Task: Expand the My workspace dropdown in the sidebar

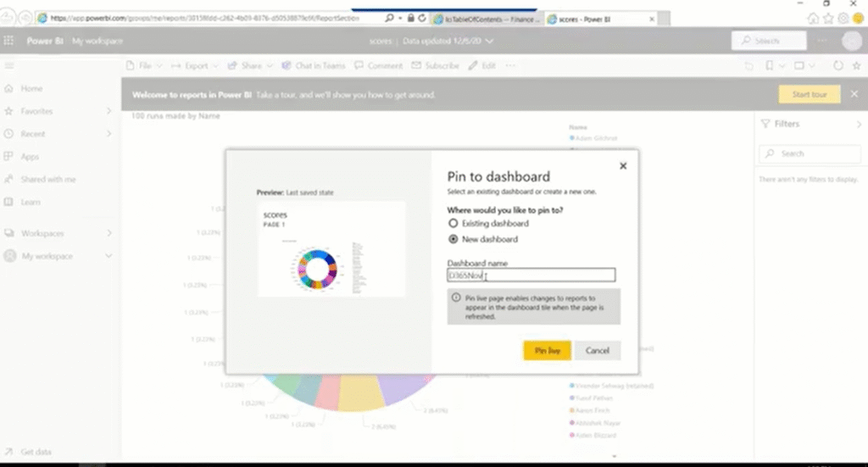Action: (x=109, y=256)
